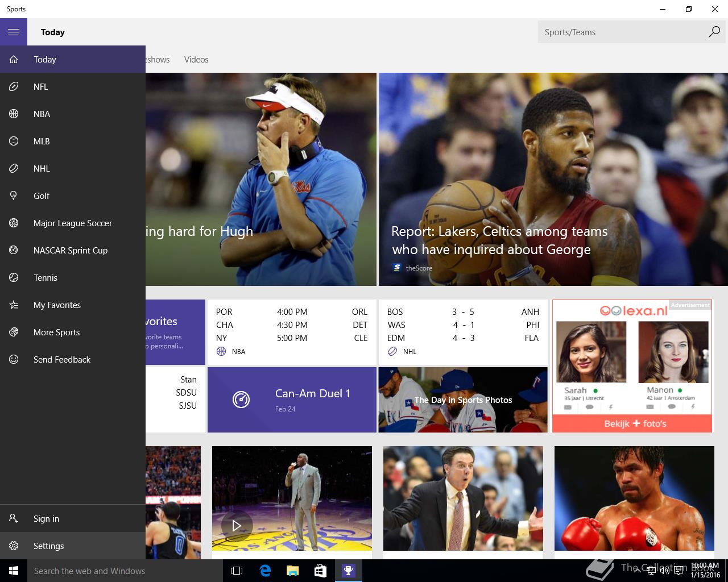The image size is (728, 582).
Task: Click the WAS 4-1 PHI score row
Action: (x=463, y=325)
